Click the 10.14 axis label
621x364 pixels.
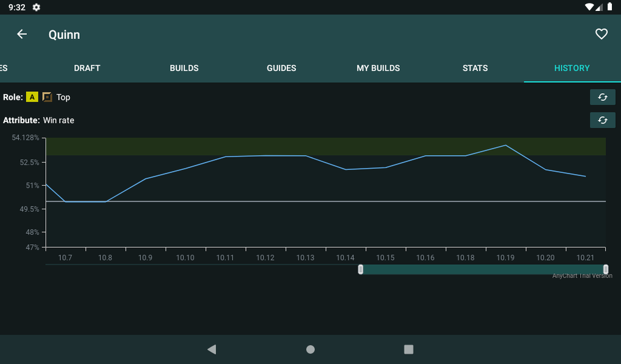(345, 257)
